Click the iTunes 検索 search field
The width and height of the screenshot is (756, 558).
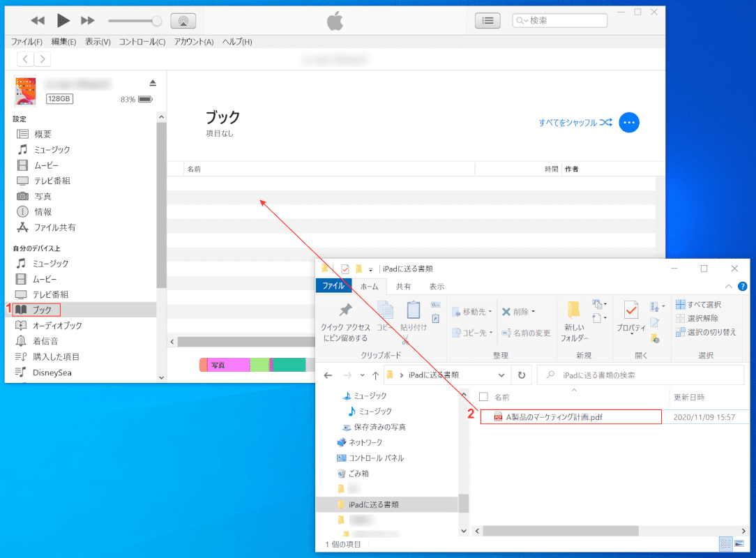tap(559, 20)
